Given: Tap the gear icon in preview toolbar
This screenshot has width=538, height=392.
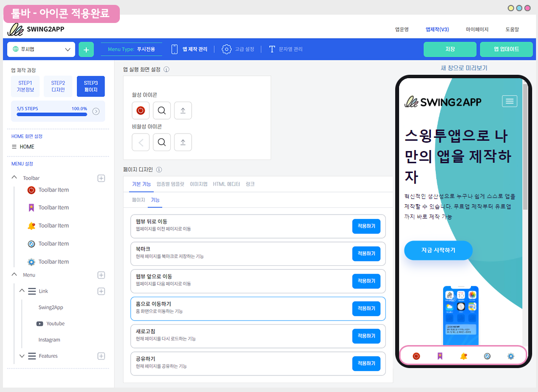Looking at the screenshot, I should [511, 356].
